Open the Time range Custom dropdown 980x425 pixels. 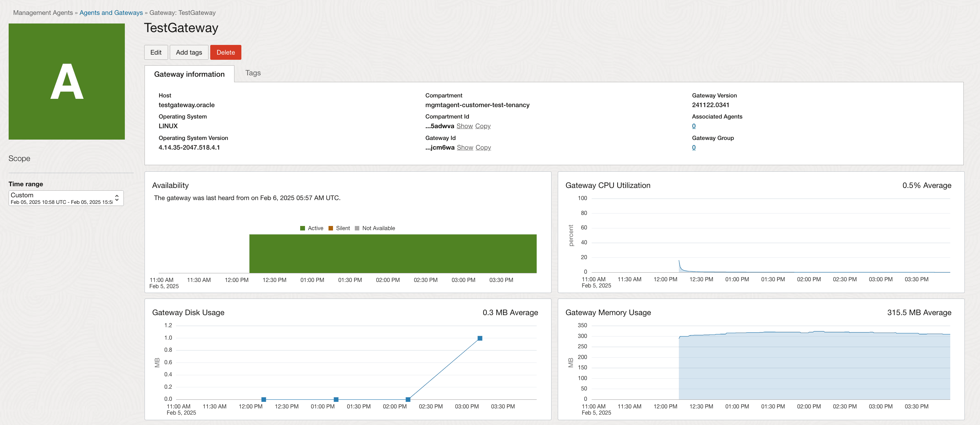[62, 198]
